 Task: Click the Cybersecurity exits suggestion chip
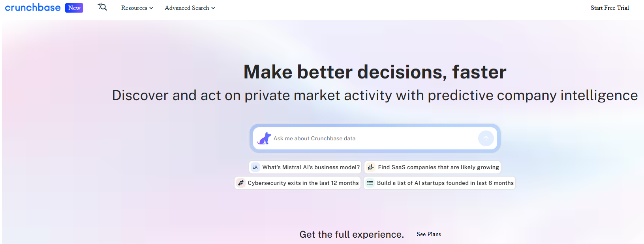click(297, 183)
